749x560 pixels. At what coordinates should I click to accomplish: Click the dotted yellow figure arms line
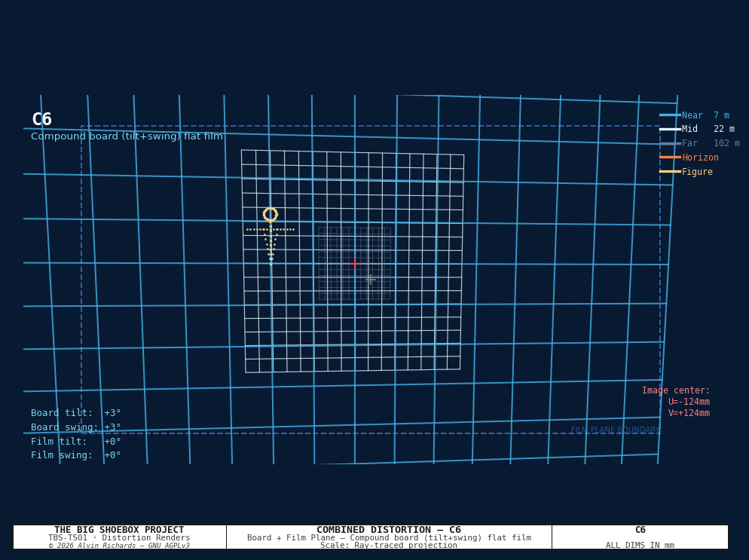(x=271, y=229)
